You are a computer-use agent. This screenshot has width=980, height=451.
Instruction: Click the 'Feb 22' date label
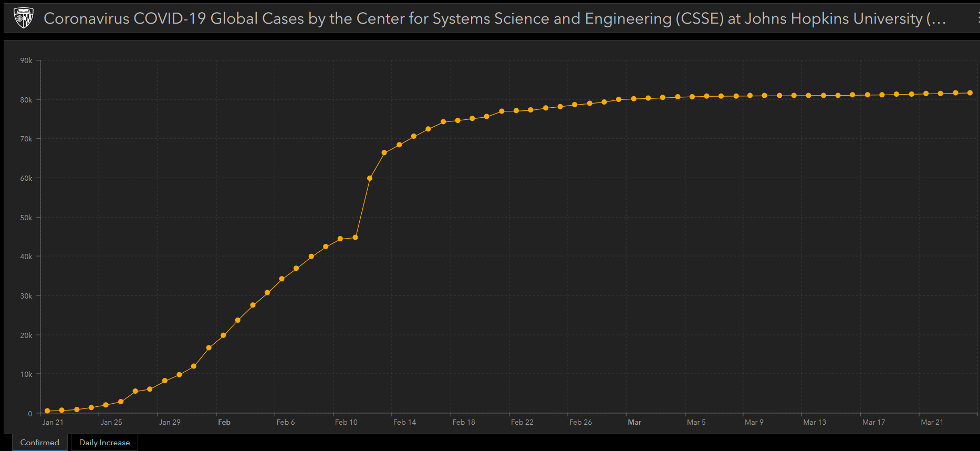[522, 422]
